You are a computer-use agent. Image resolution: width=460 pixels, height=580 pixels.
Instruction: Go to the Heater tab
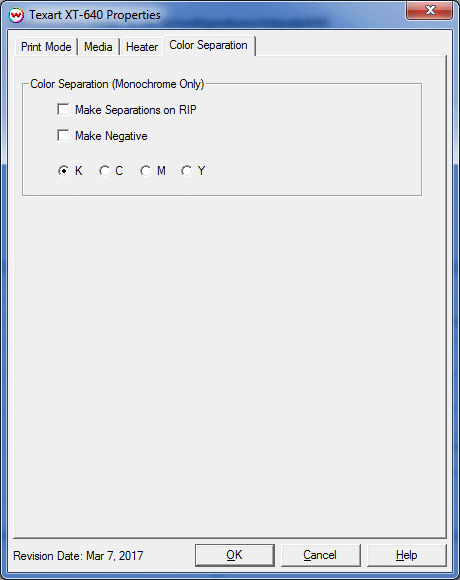[142, 47]
